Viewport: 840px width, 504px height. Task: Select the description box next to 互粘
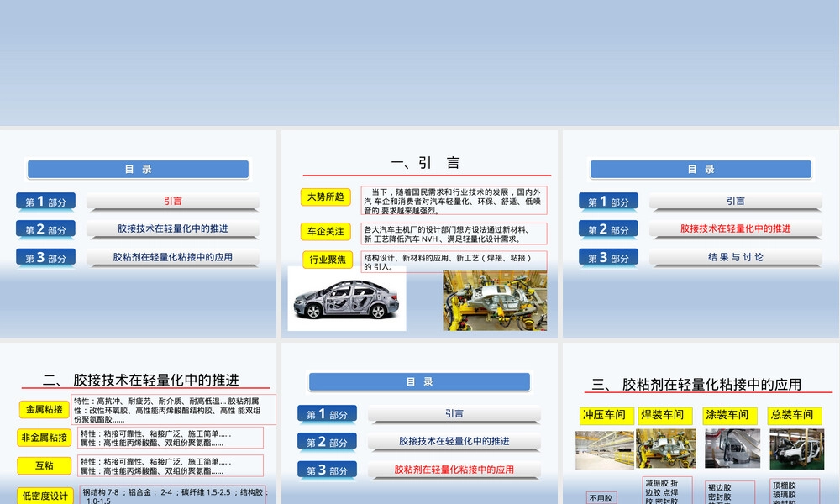point(171,466)
